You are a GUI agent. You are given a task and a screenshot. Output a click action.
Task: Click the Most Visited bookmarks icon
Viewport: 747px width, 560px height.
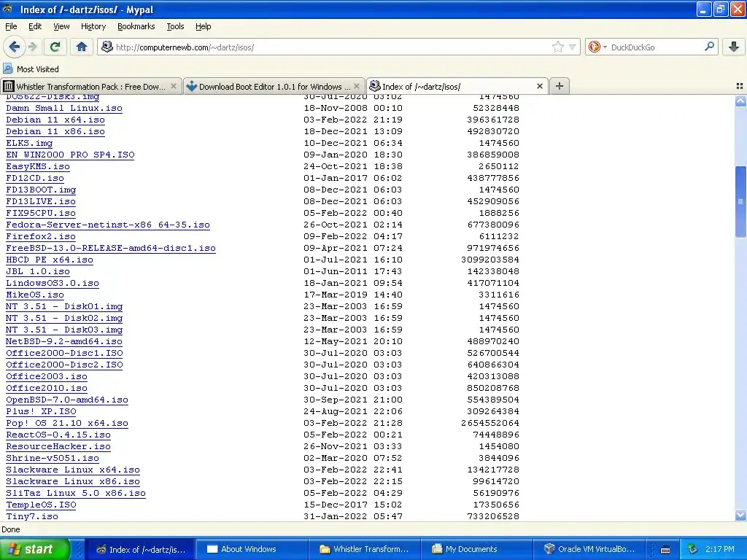pos(8,69)
